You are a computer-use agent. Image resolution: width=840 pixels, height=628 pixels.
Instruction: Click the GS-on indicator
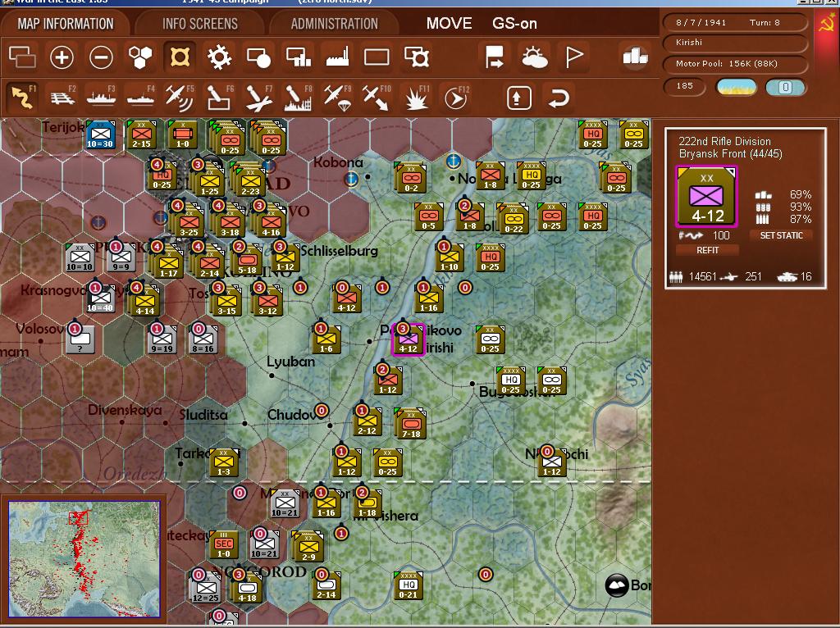[x=514, y=24]
